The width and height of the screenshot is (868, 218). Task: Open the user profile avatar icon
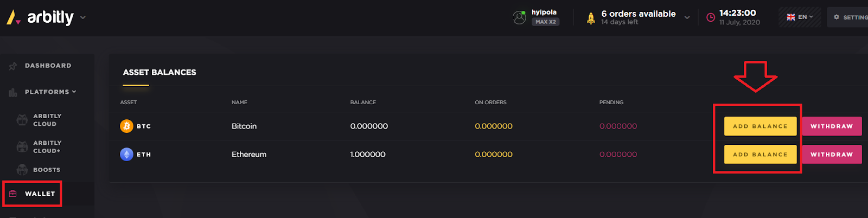[519, 17]
